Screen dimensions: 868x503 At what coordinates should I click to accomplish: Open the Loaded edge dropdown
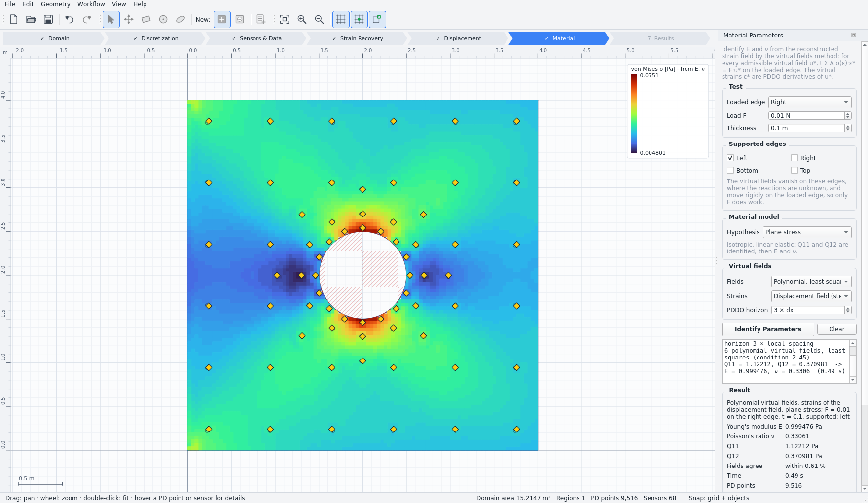tap(810, 102)
